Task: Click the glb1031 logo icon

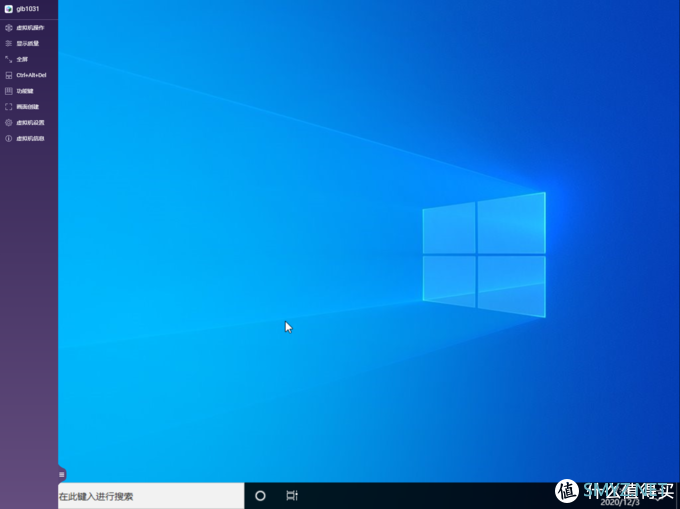Action: pos(9,9)
